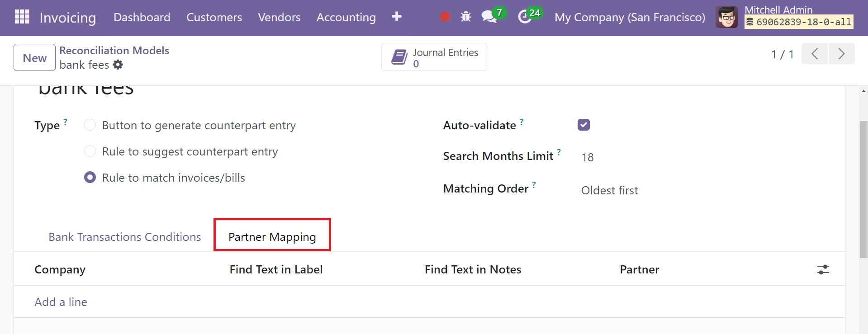
Task: Select Button to generate counterpart entry
Action: click(90, 125)
